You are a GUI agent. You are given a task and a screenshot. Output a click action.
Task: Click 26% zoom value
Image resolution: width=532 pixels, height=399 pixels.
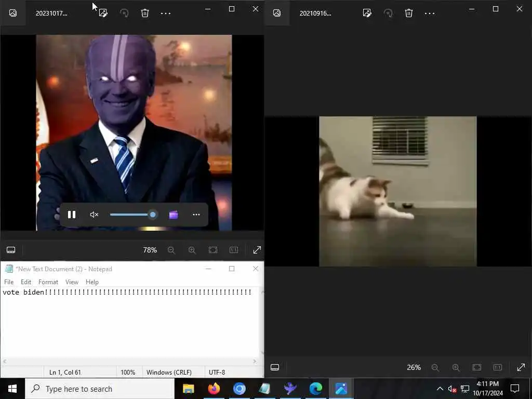[414, 367]
